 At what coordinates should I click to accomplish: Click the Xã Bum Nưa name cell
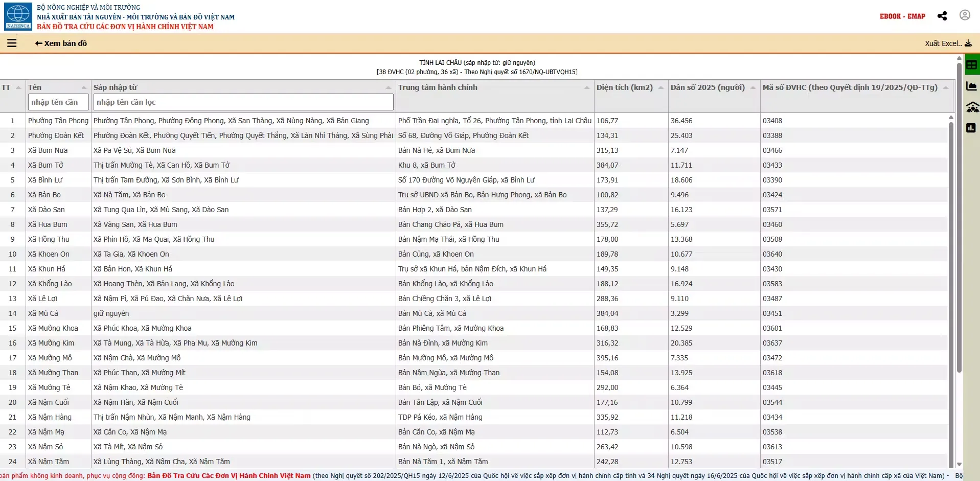[48, 150]
